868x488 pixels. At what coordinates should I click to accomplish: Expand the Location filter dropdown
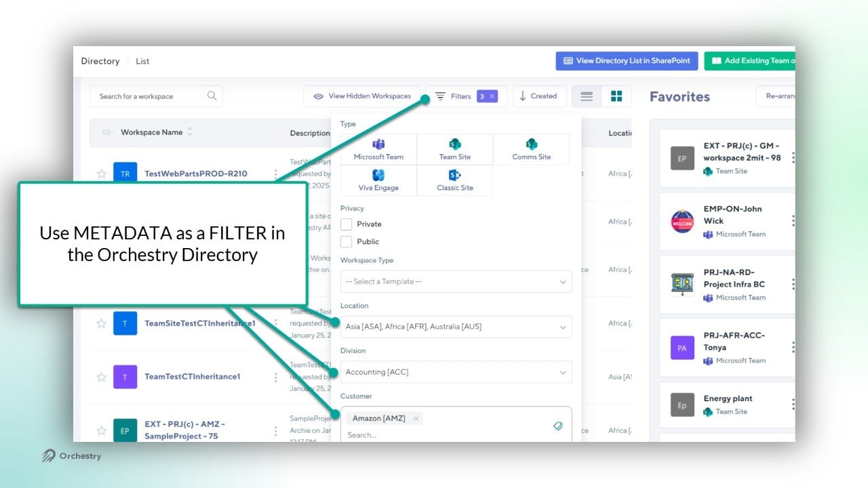pos(456,327)
